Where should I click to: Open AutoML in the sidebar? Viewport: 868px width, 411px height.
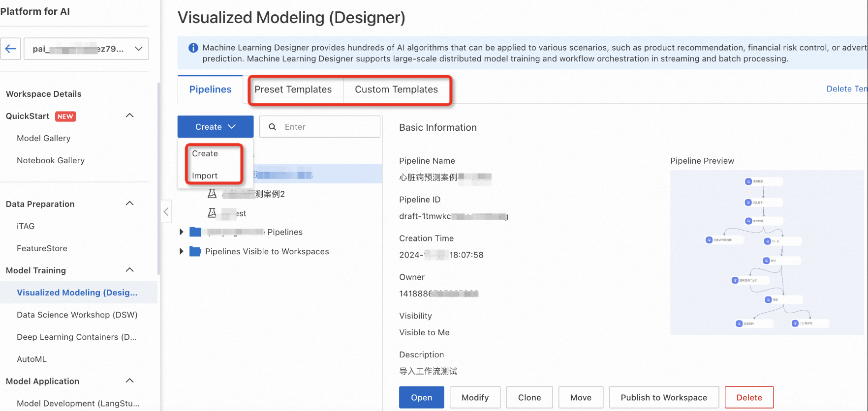click(31, 359)
